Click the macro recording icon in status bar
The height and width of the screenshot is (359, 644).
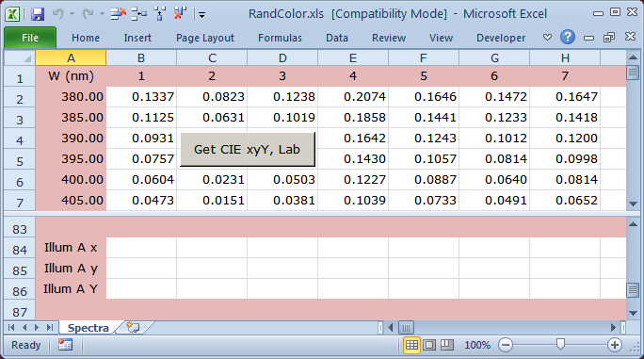point(65,345)
